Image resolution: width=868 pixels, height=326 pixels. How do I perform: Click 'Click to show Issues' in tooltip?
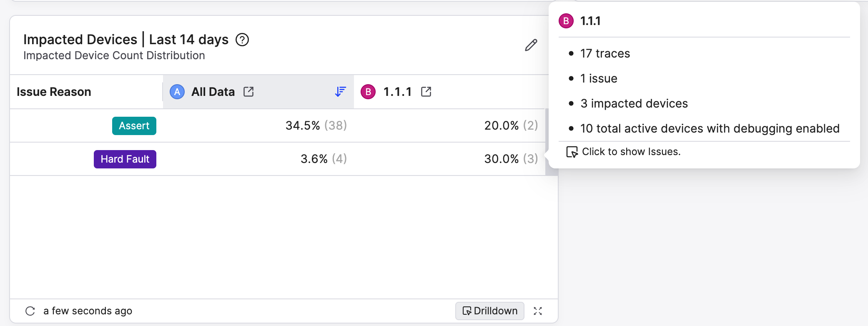(x=631, y=152)
